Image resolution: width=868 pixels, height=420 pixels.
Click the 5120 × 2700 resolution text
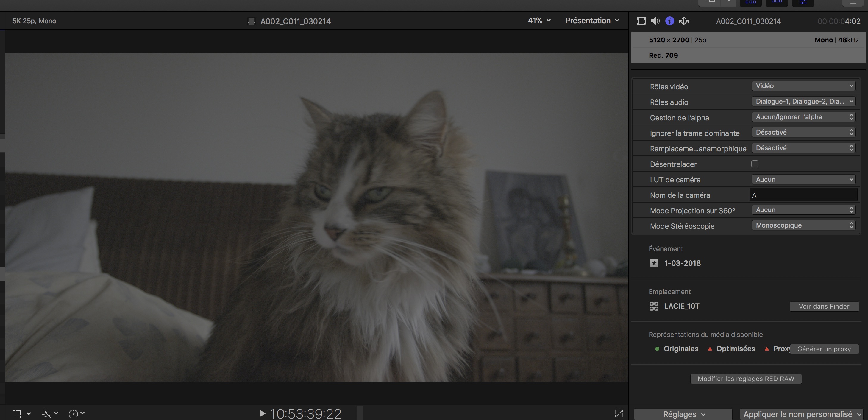coord(669,40)
